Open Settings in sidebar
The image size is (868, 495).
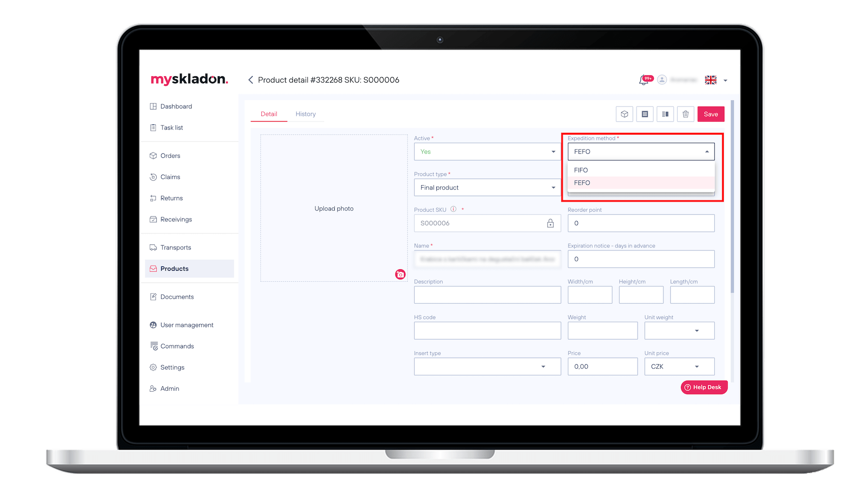click(172, 367)
